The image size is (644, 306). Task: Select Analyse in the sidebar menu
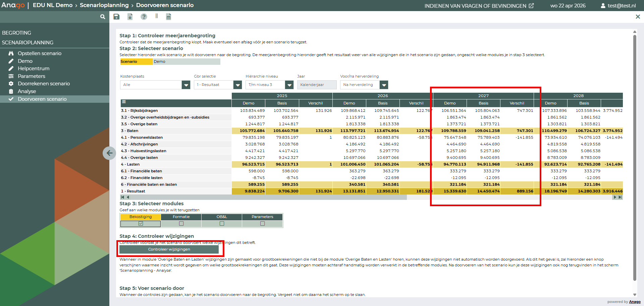click(x=27, y=91)
